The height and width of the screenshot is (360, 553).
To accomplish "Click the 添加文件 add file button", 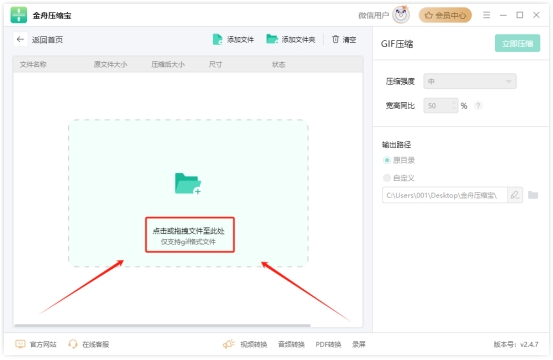I will point(233,39).
